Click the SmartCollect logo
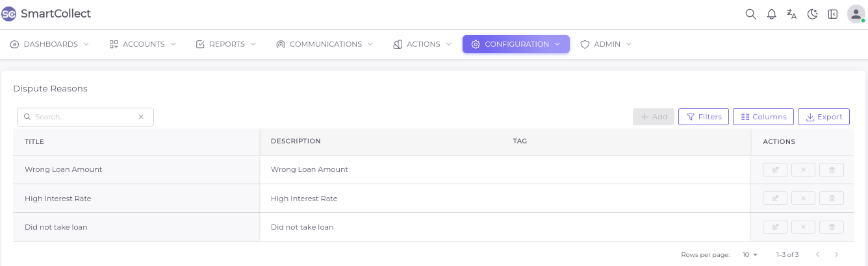Image resolution: width=868 pixels, height=266 pixels. click(46, 14)
